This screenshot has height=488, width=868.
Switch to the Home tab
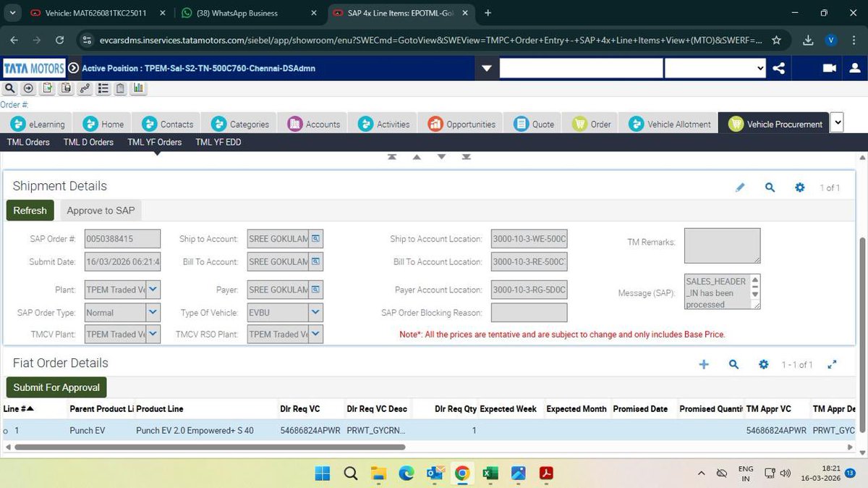click(102, 124)
